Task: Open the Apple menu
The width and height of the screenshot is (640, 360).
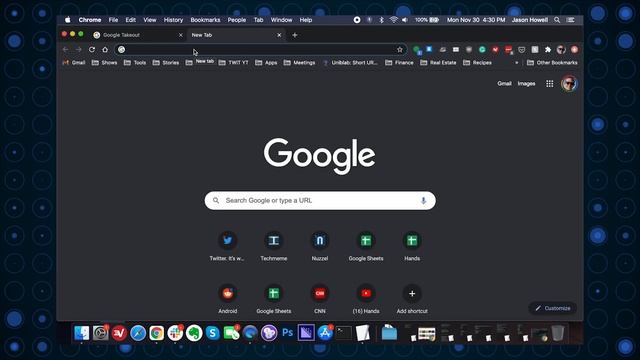Action: coord(67,20)
